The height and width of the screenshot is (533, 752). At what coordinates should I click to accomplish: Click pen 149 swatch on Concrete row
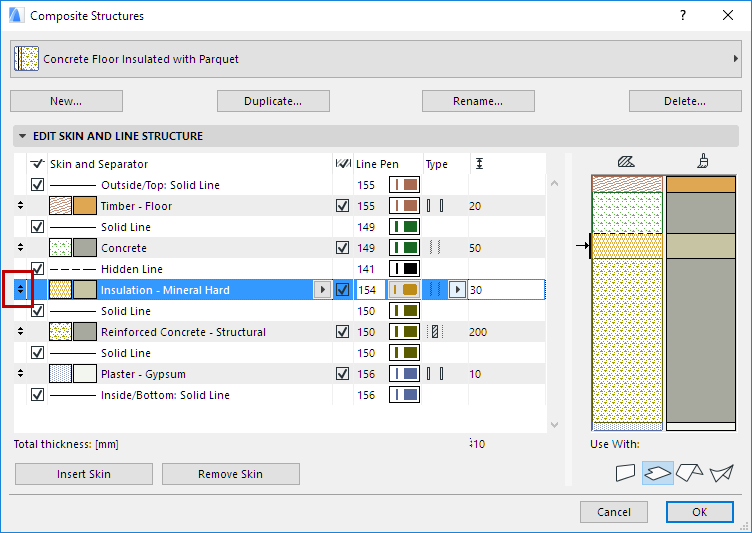[x=404, y=248]
